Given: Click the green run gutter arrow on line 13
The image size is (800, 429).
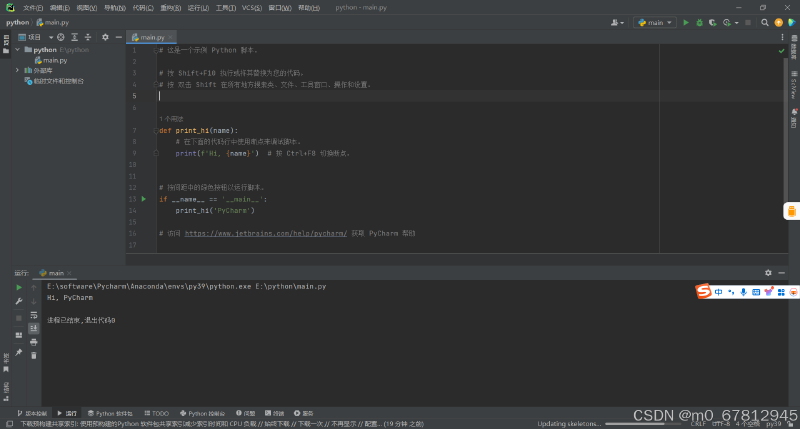Looking at the screenshot, I should pyautogui.click(x=144, y=199).
